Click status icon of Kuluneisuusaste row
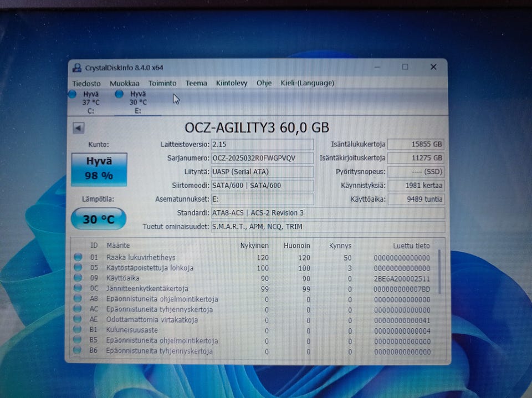532x398 pixels. (x=78, y=329)
